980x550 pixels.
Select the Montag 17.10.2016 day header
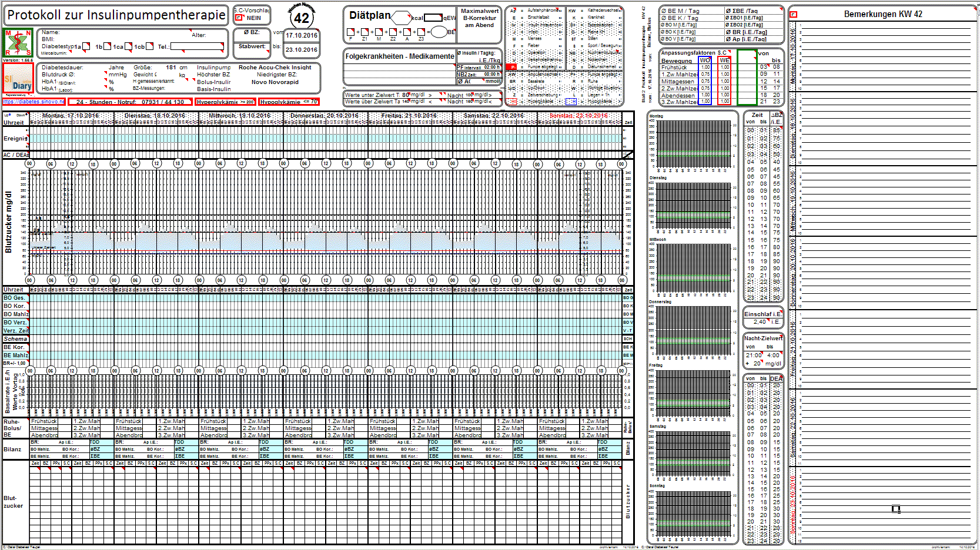(71, 116)
